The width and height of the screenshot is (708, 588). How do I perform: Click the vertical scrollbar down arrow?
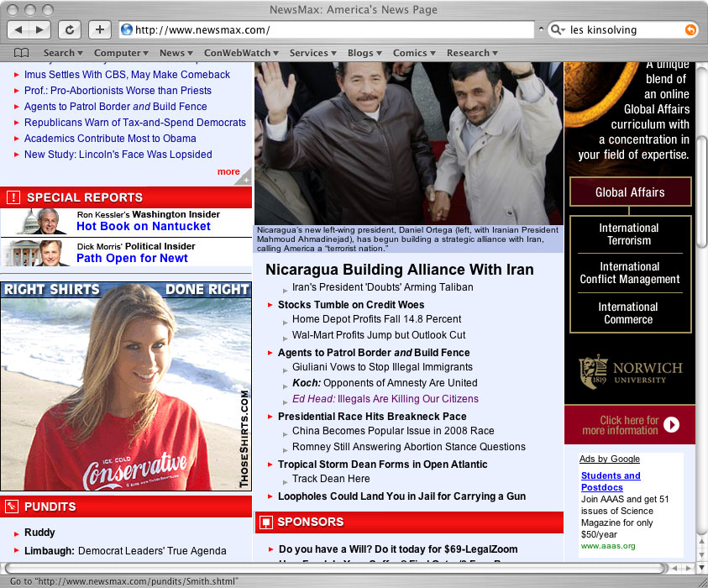(x=701, y=568)
